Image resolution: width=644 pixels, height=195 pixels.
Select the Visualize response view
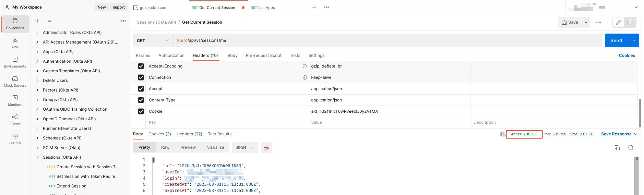[x=215, y=147]
